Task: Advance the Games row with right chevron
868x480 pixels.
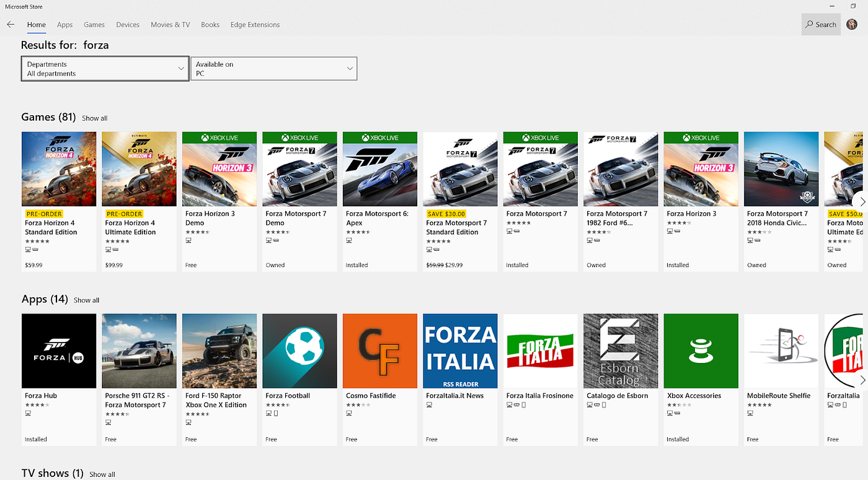Action: click(861, 202)
